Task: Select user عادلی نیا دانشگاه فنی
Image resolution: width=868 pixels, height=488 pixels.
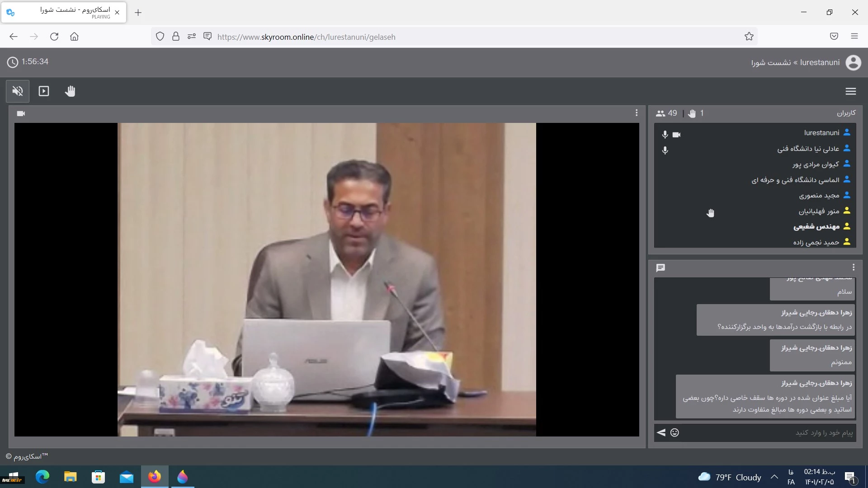Action: click(755, 149)
